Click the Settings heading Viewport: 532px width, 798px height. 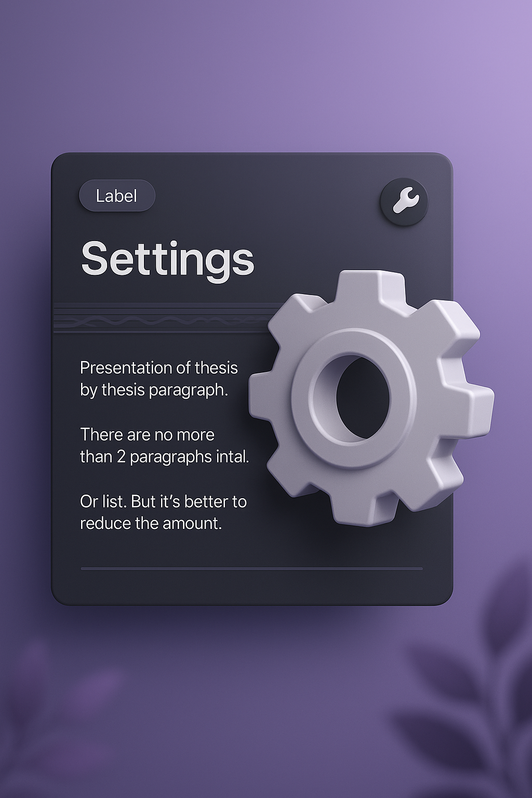coord(167,258)
